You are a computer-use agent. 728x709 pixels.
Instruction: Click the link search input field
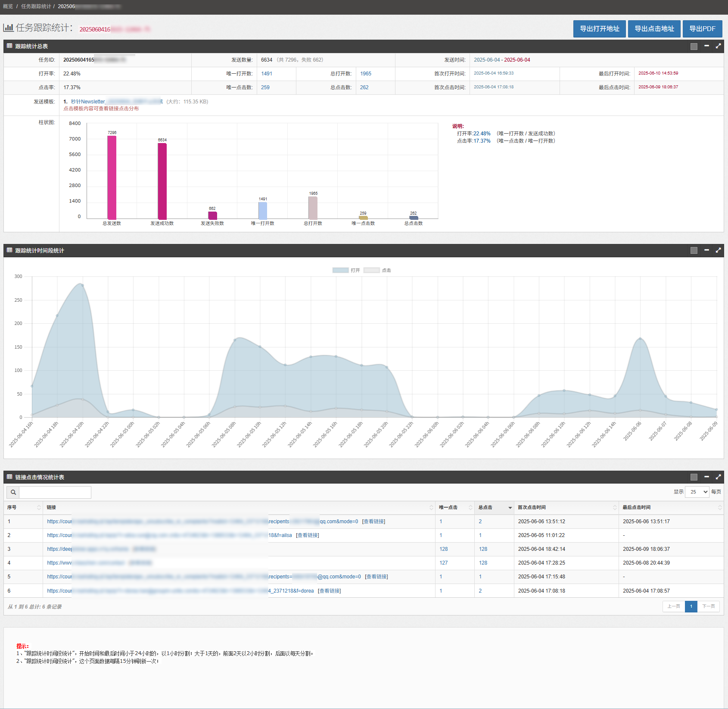tap(55, 492)
